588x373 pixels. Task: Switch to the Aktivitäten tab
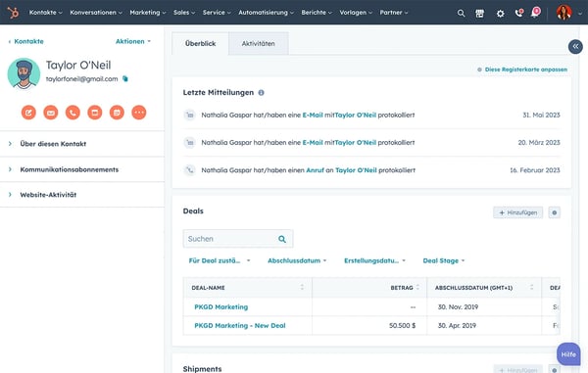click(259, 43)
